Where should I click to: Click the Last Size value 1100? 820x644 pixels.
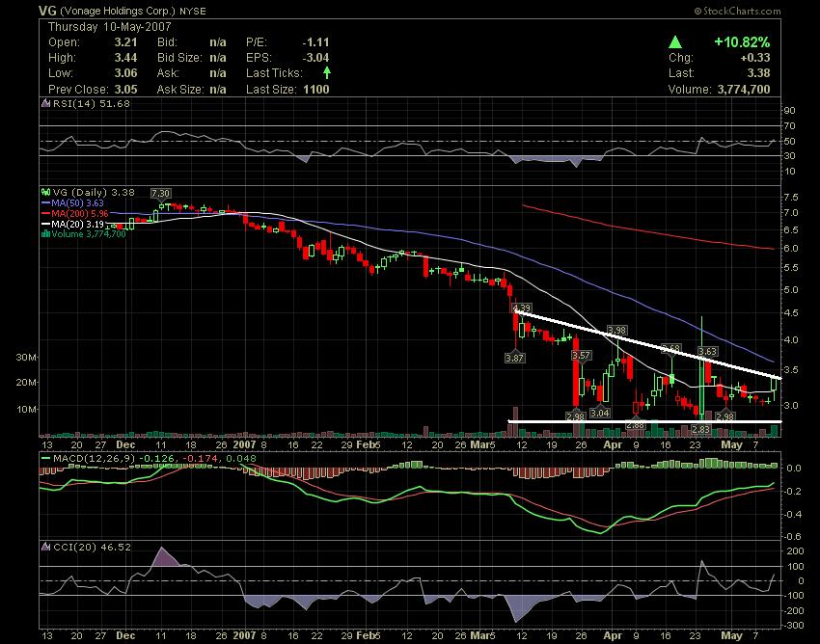pyautogui.click(x=316, y=90)
